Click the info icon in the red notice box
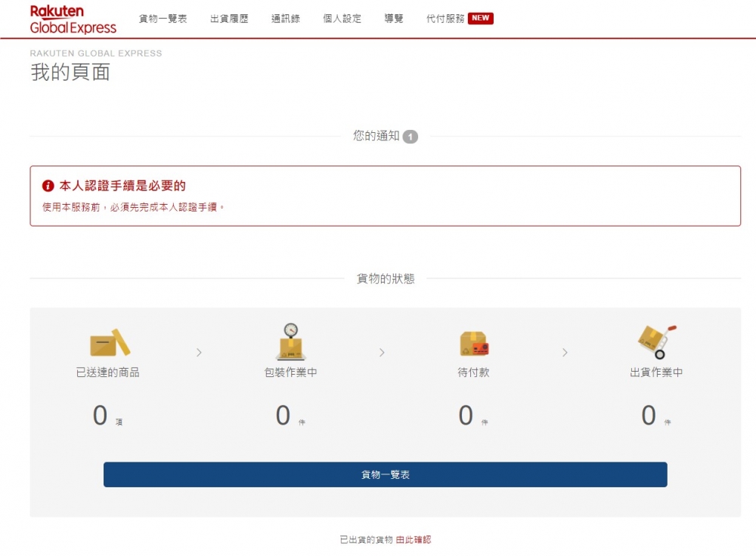The image size is (756, 556). [x=49, y=185]
